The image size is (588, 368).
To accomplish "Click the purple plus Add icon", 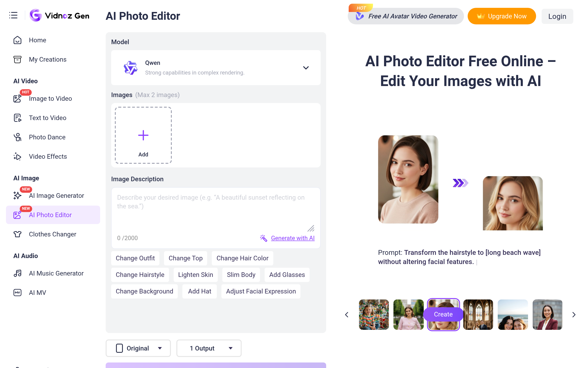I will pyautogui.click(x=143, y=135).
